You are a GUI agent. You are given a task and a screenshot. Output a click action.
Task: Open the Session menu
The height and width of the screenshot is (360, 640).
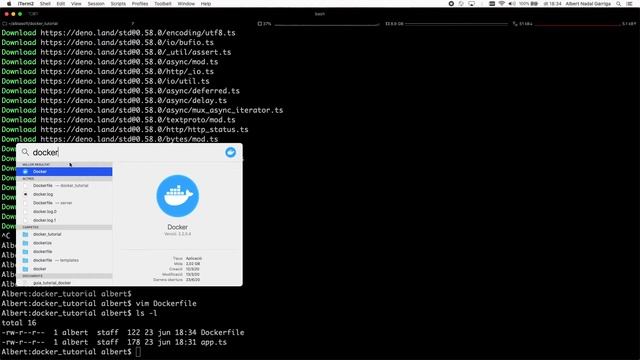point(96,4)
